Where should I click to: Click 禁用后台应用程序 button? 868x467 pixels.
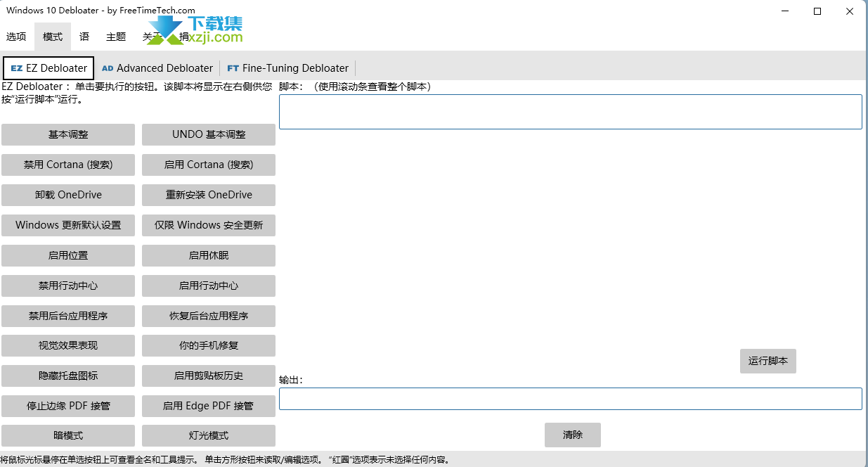tap(68, 316)
